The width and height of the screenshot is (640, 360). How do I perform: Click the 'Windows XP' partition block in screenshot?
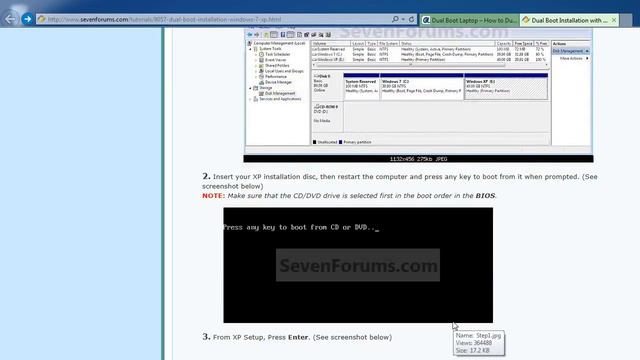[506, 87]
